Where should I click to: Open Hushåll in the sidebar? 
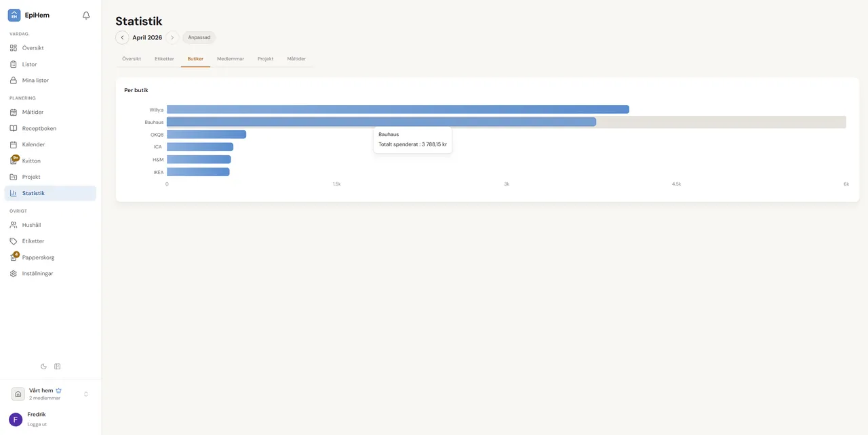pyautogui.click(x=50, y=225)
